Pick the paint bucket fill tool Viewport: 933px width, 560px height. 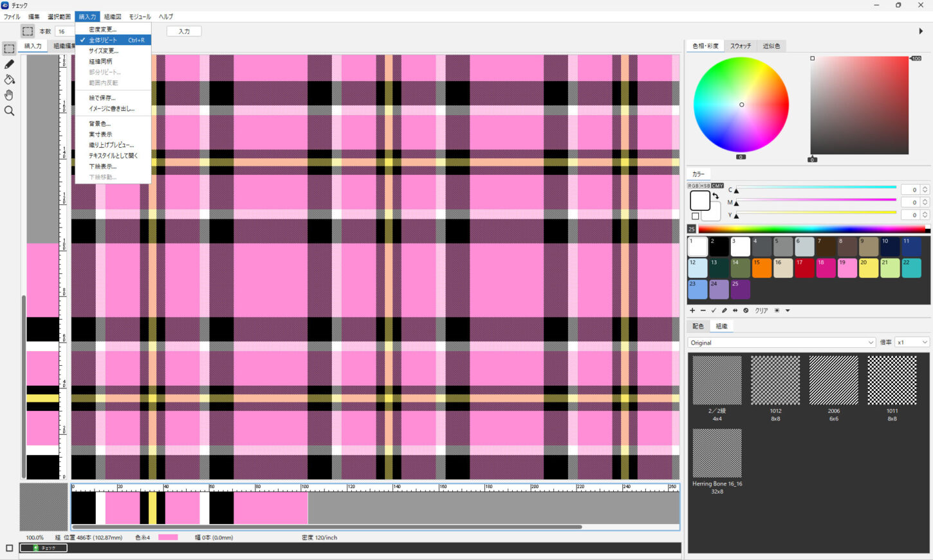click(9, 80)
